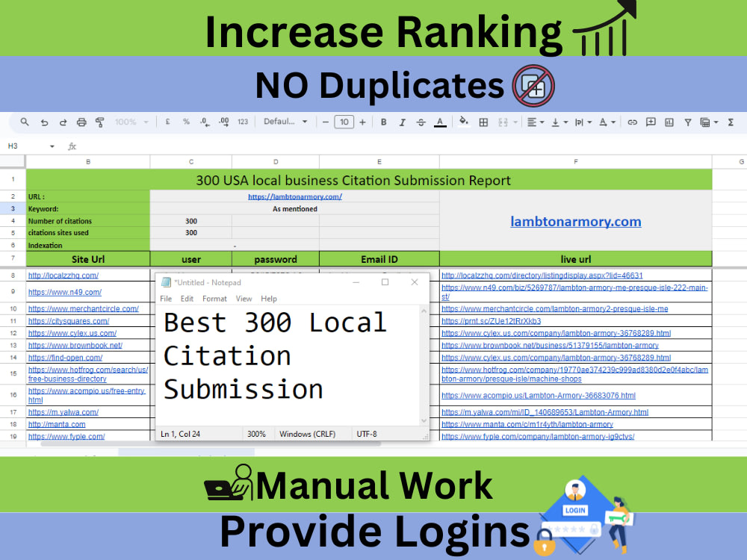
Task: Click the 'Site Url' header cell
Action: pyautogui.click(x=88, y=259)
